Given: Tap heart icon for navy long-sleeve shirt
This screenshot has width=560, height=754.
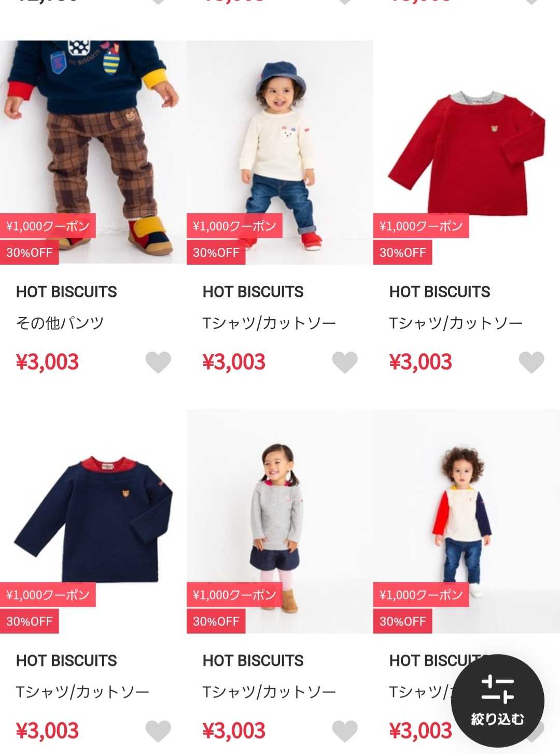Looking at the screenshot, I should tap(158, 731).
